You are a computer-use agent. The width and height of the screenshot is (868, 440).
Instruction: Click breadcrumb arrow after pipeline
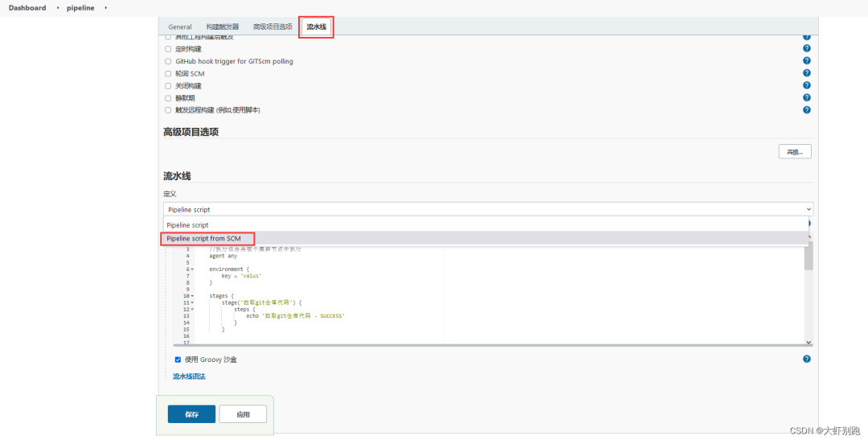(x=105, y=8)
